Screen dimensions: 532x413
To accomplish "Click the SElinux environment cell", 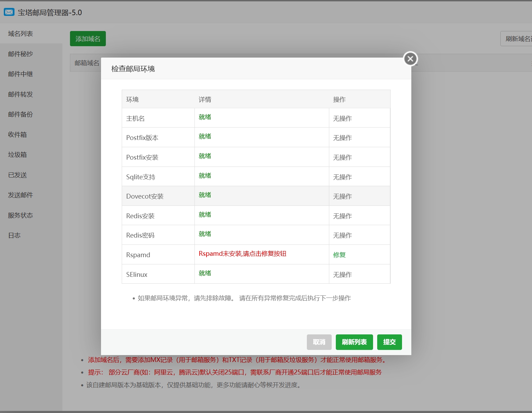I will [158, 274].
